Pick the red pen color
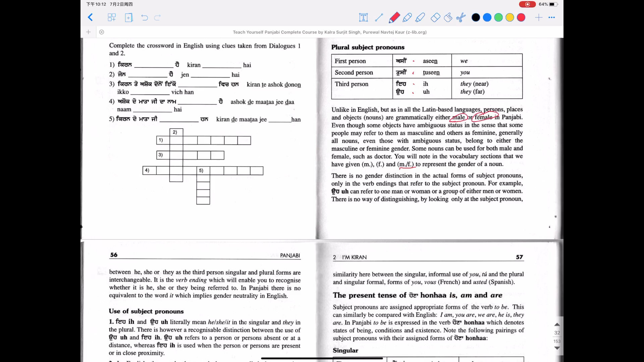The width and height of the screenshot is (644, 362). pos(521,17)
